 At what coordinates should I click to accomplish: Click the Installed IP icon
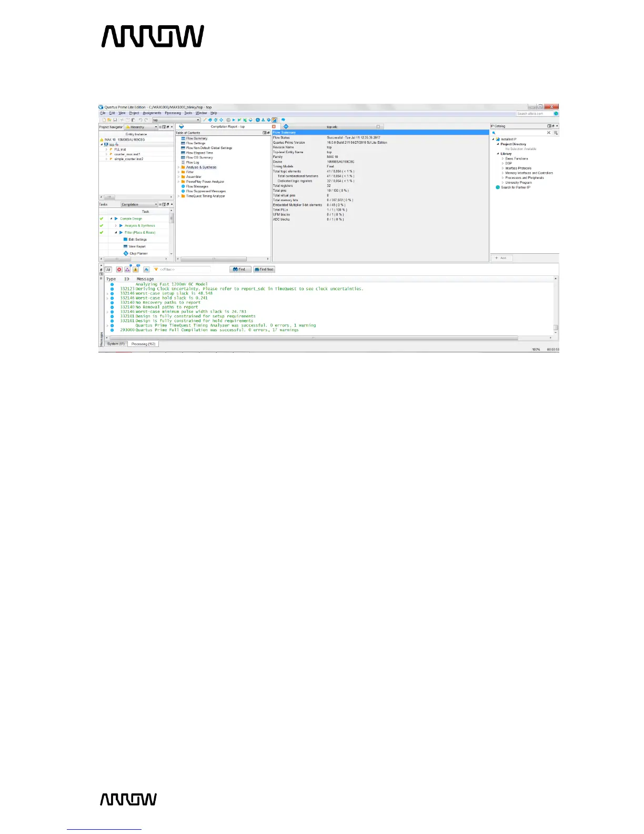point(498,139)
